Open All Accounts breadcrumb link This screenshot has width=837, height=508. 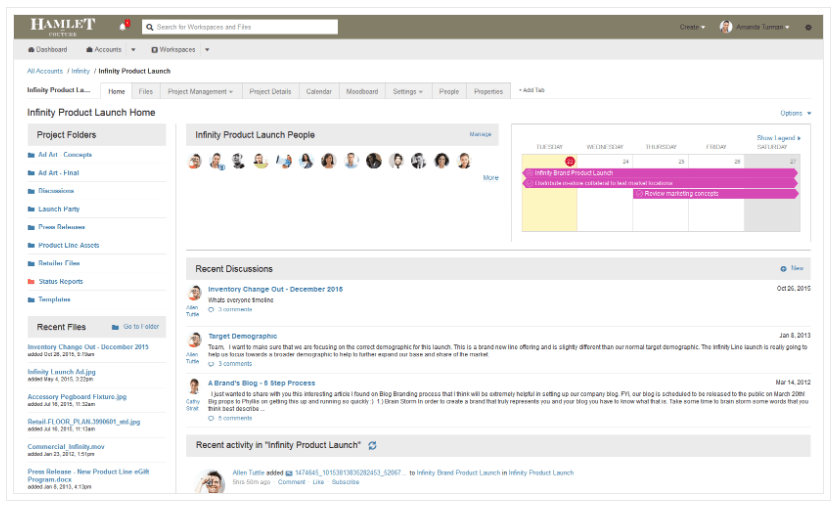coord(45,71)
